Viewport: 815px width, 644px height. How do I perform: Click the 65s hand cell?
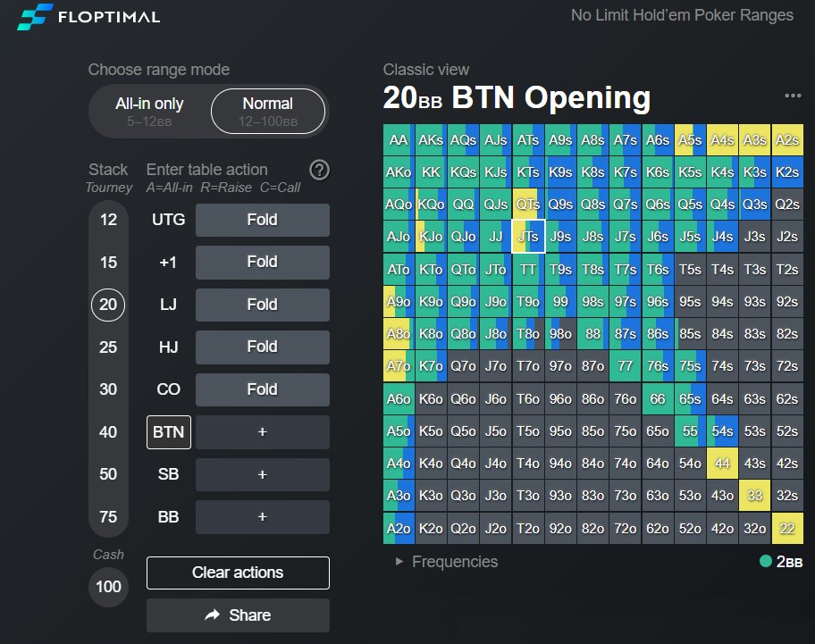pos(690,399)
